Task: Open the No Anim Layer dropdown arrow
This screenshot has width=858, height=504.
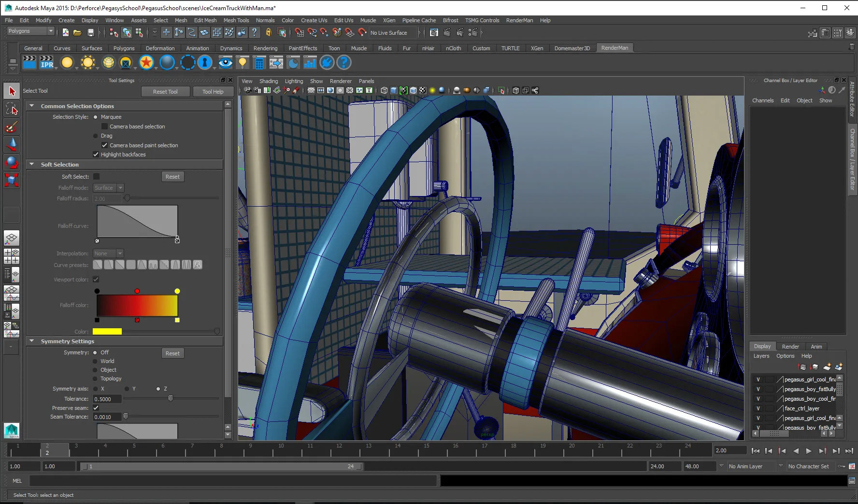Action: pyautogui.click(x=721, y=466)
